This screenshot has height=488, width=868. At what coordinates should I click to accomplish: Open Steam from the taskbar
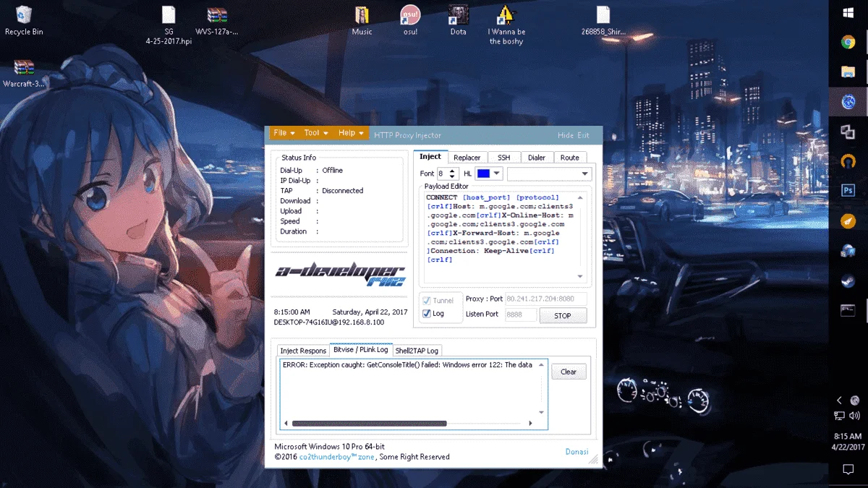pyautogui.click(x=848, y=281)
